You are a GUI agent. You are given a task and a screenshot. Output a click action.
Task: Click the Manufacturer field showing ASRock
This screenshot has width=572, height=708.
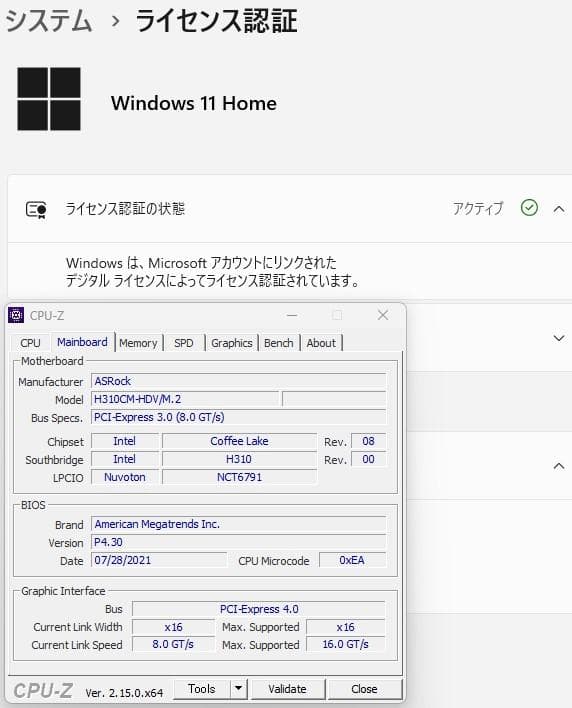[239, 381]
